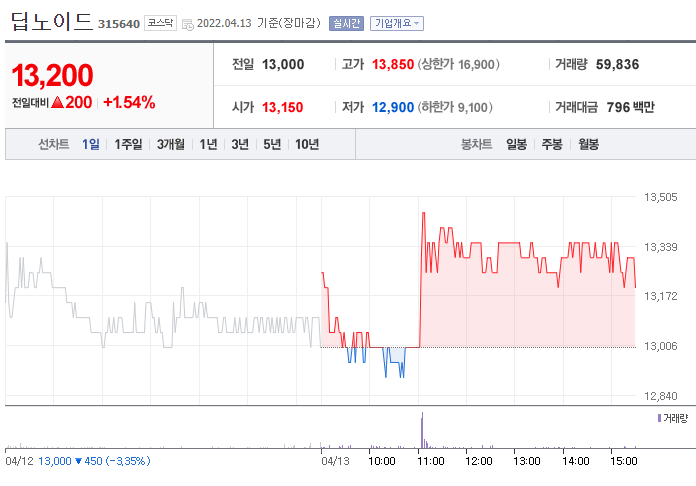The width and height of the screenshot is (696, 486).
Task: Click the 코스닥 market label
Action: point(160,23)
